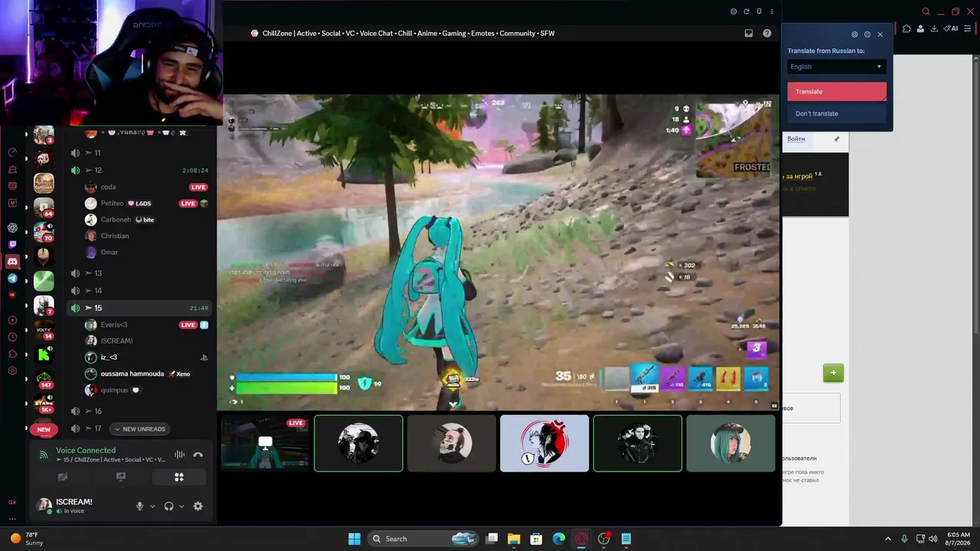Pin the Discord sidebar panel

coord(759,11)
